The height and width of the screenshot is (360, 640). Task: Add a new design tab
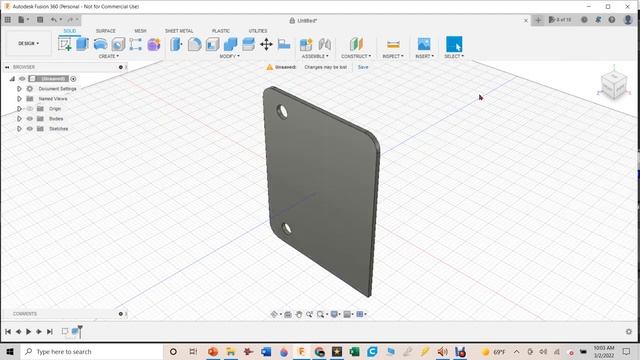pos(538,20)
